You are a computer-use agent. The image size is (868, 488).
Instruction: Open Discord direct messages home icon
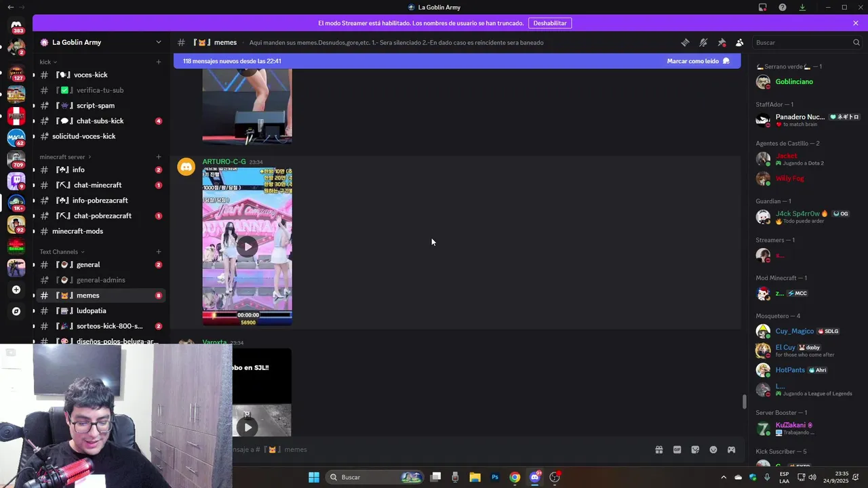tap(16, 24)
